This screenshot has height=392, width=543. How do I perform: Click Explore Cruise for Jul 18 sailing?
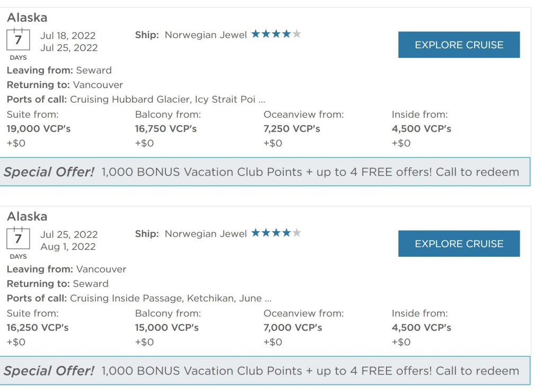point(459,45)
